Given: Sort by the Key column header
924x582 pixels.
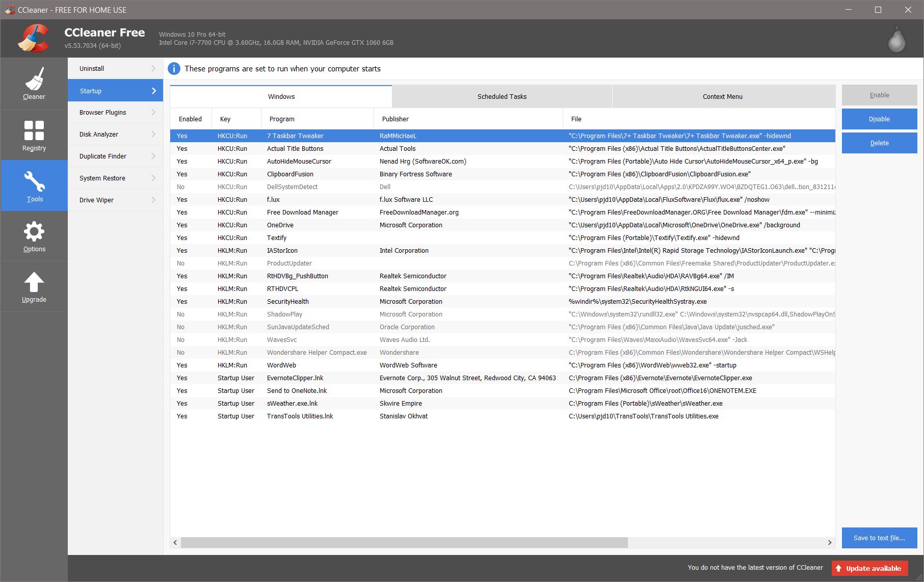Looking at the screenshot, I should tap(236, 119).
